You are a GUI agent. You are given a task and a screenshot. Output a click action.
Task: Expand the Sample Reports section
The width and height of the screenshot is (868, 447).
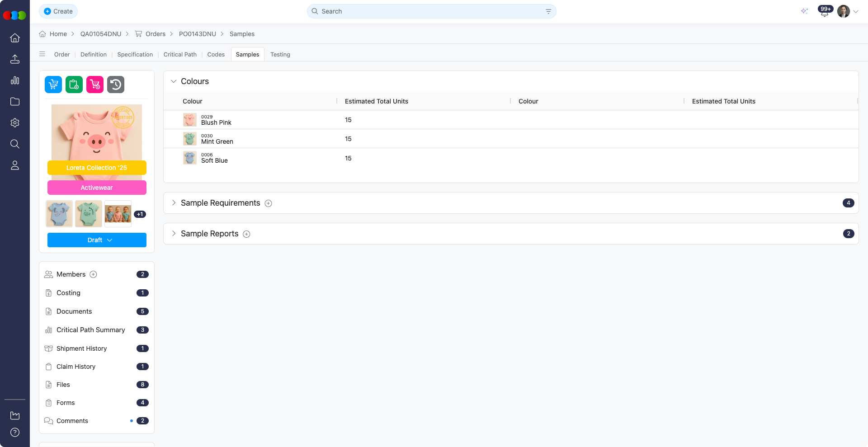[x=174, y=234]
